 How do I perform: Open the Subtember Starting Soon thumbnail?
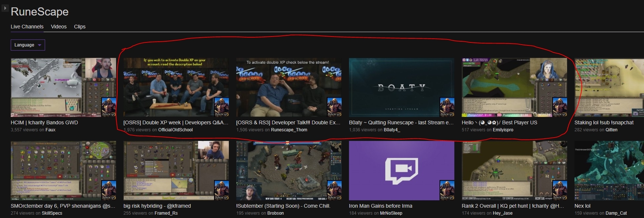289,170
